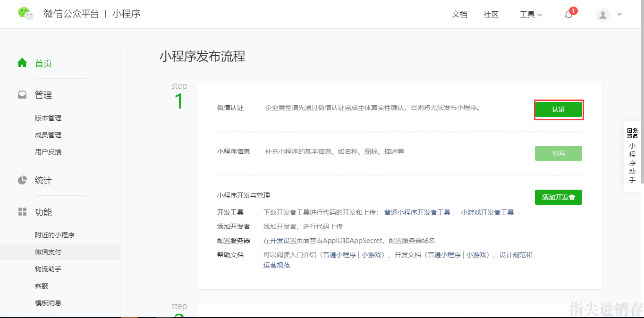Screen dimensions: 644x318
Task: Open 物流助手 in the sidebar
Action: click(x=48, y=269)
